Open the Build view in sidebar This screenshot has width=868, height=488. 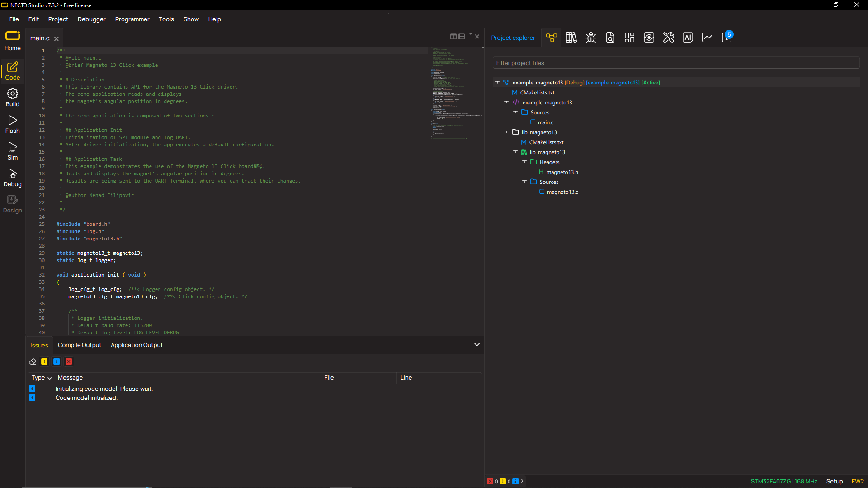pos(12,98)
